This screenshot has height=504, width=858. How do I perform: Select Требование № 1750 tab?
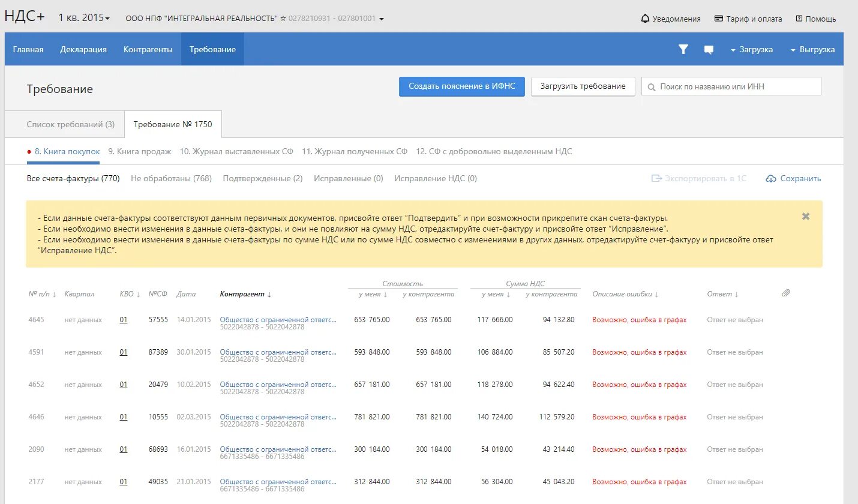click(173, 124)
